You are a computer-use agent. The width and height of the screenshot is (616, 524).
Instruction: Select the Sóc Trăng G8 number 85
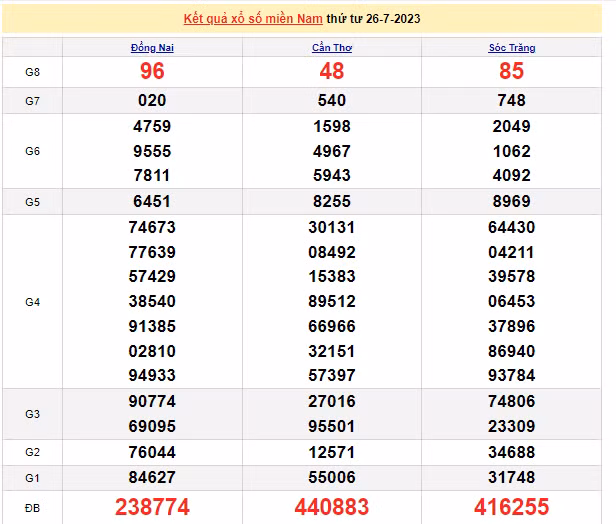point(512,72)
